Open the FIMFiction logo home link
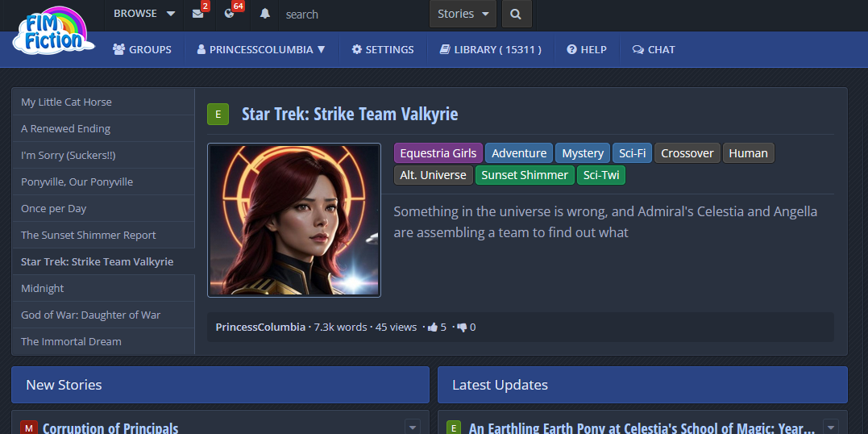 pyautogui.click(x=52, y=31)
